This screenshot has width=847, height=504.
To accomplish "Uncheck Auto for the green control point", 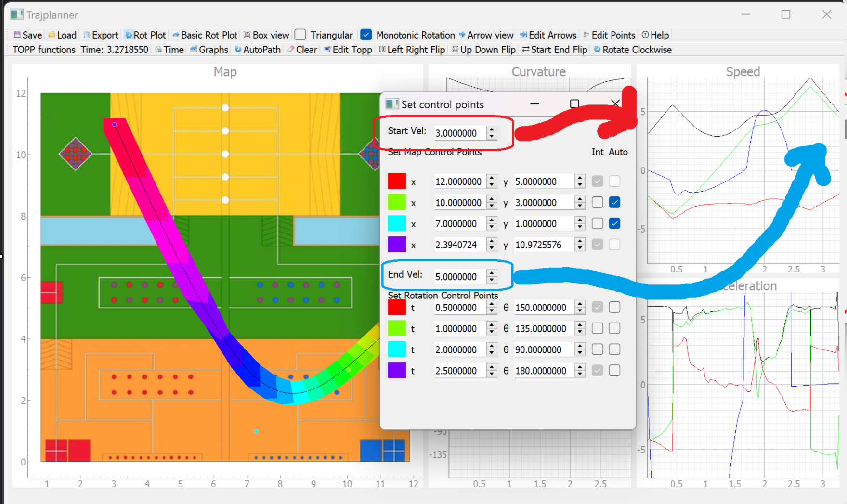I will coord(614,202).
